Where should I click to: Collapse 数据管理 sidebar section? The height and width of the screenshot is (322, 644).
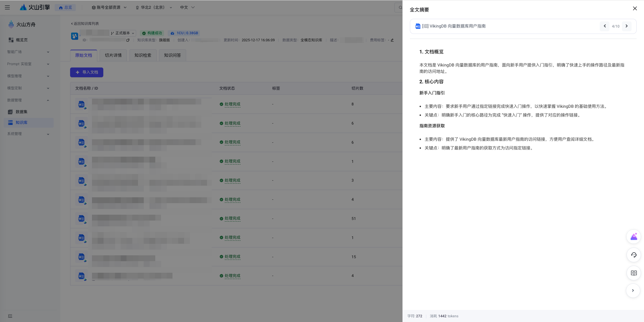29,100
